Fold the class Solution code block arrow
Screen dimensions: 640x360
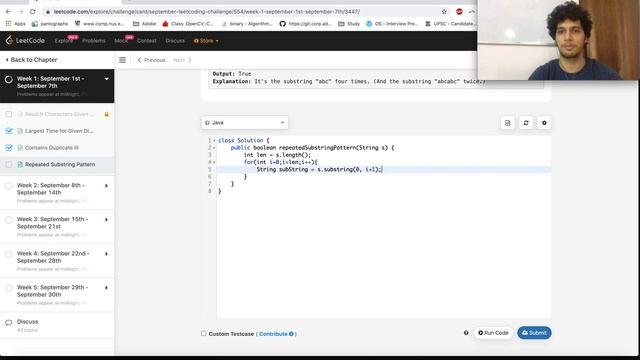[214, 140]
